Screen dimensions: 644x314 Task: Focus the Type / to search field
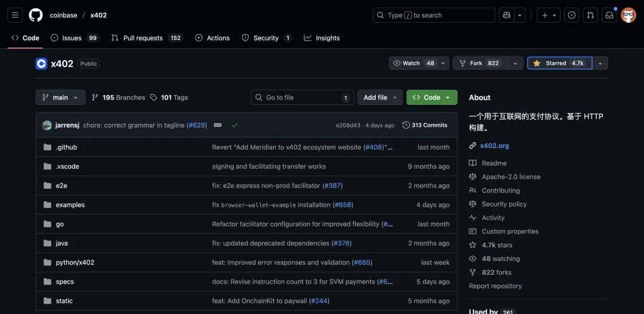point(434,15)
